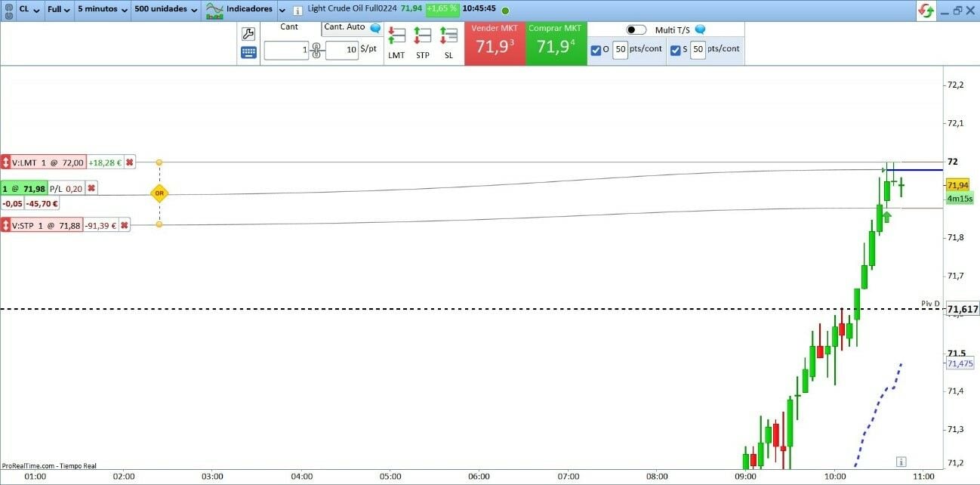Click the current price tag 71,94
Viewport: 980px width, 485px height.
[957, 185]
